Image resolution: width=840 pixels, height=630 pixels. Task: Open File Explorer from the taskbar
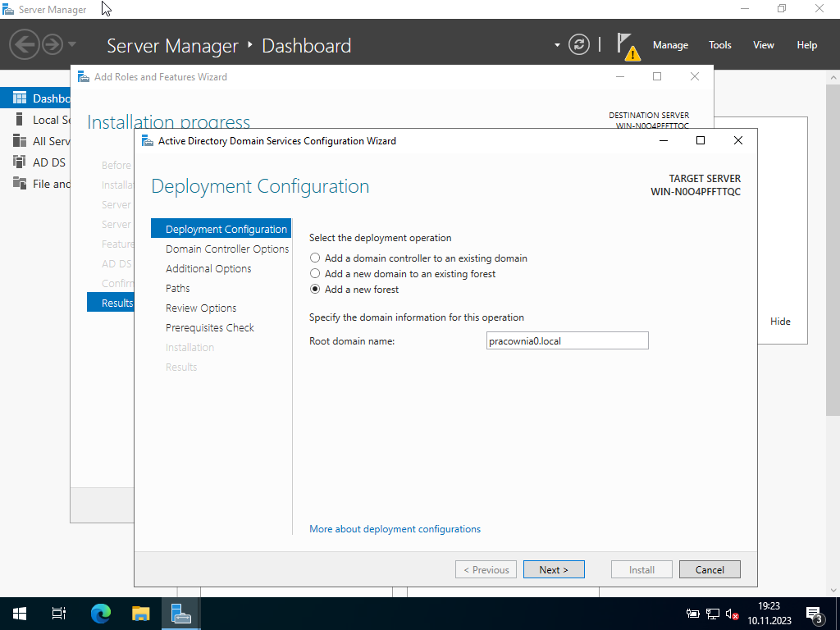pos(140,614)
